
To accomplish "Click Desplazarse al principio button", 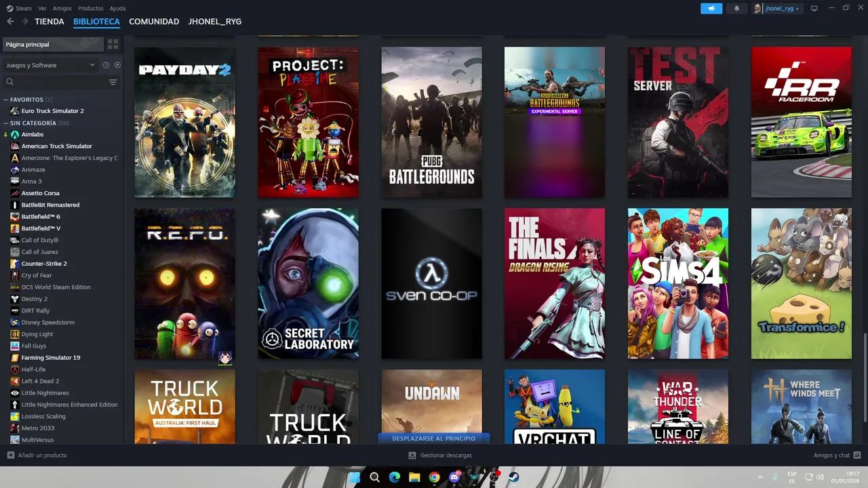I will click(x=433, y=439).
